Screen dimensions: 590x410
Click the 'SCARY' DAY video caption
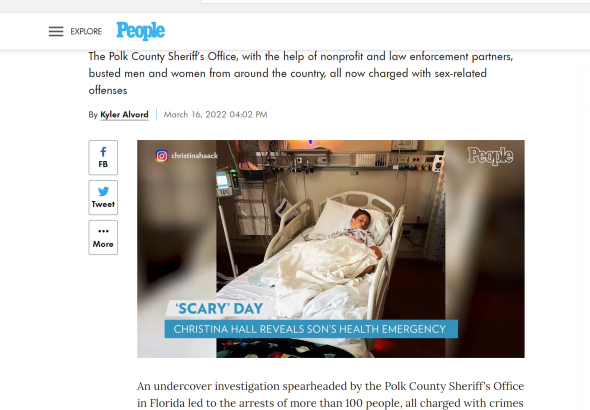coord(219,309)
